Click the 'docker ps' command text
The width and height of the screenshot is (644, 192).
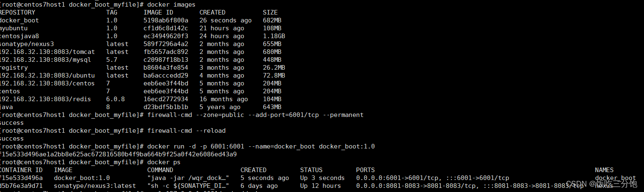[164, 162]
